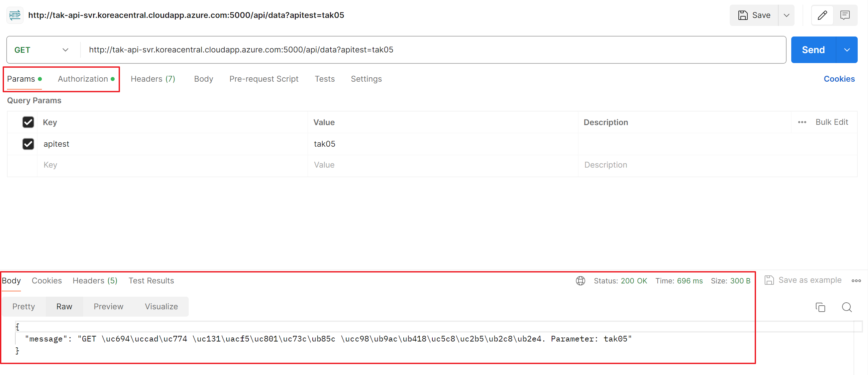Switch to the Authorization tab

pyautogui.click(x=83, y=79)
